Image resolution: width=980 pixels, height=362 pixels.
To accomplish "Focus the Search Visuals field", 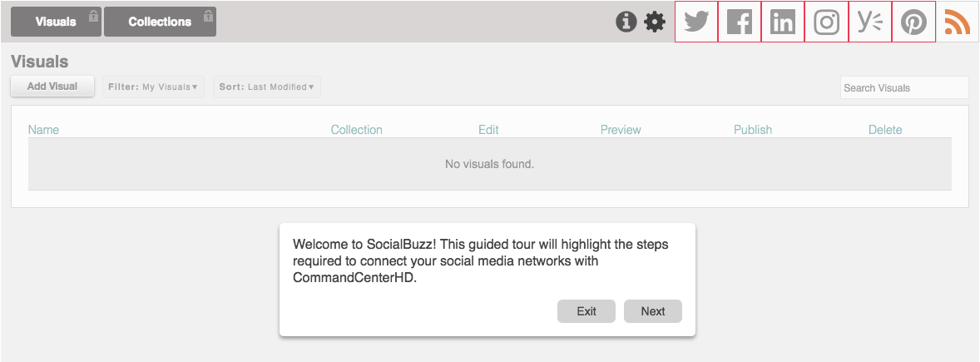I will click(x=903, y=87).
